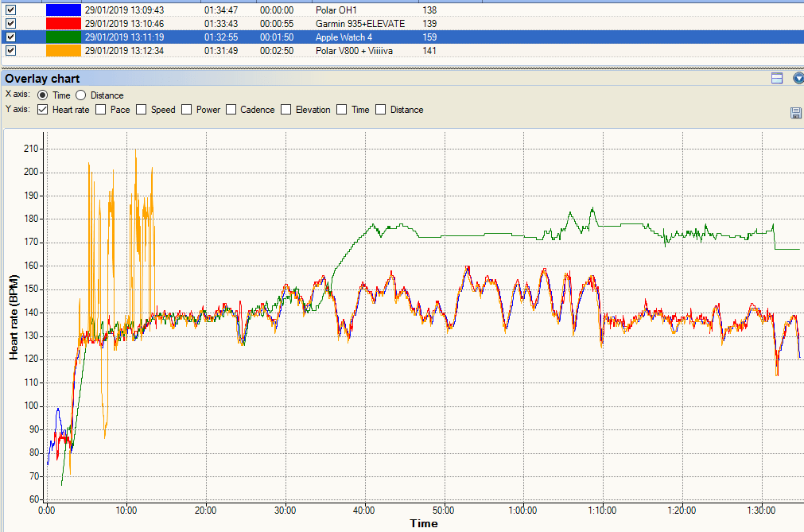Toggle the Heart rate Y axis checkbox

(x=43, y=110)
